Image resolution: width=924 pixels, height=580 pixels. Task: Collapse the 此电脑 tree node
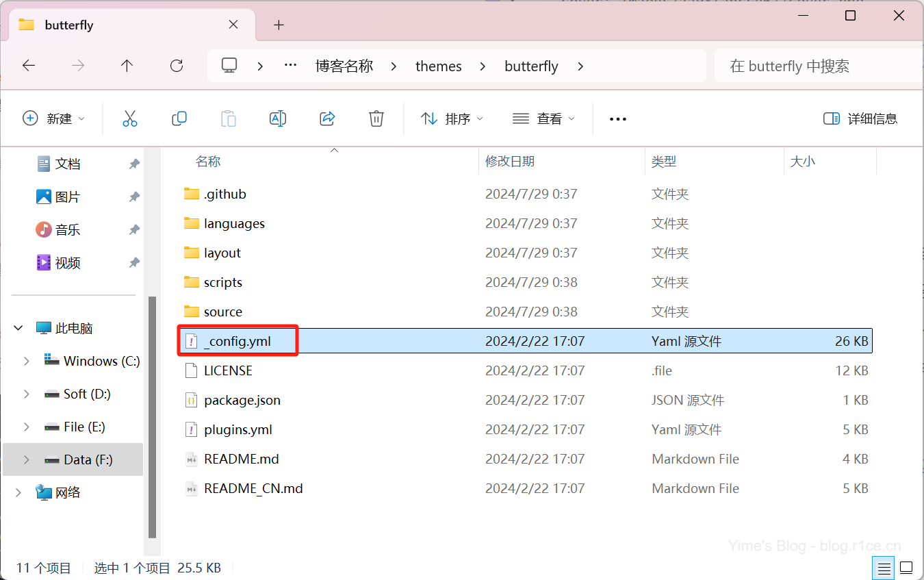pos(18,328)
